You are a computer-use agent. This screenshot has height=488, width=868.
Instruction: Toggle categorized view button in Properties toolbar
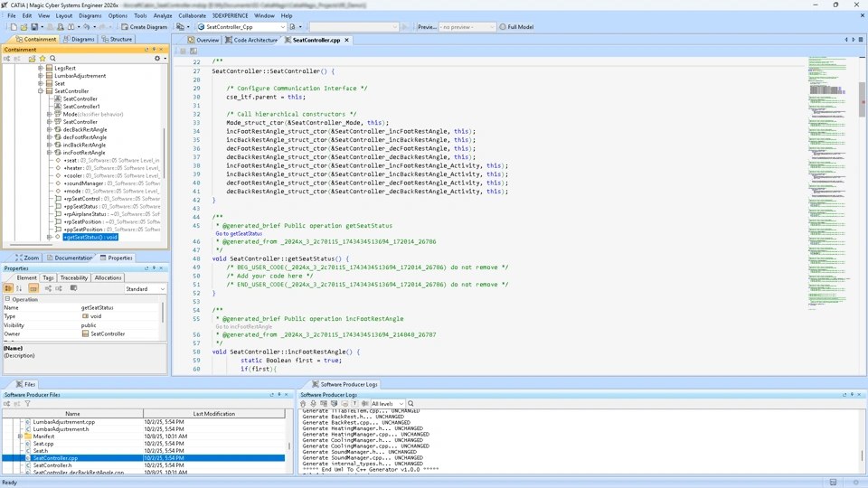(x=8, y=289)
